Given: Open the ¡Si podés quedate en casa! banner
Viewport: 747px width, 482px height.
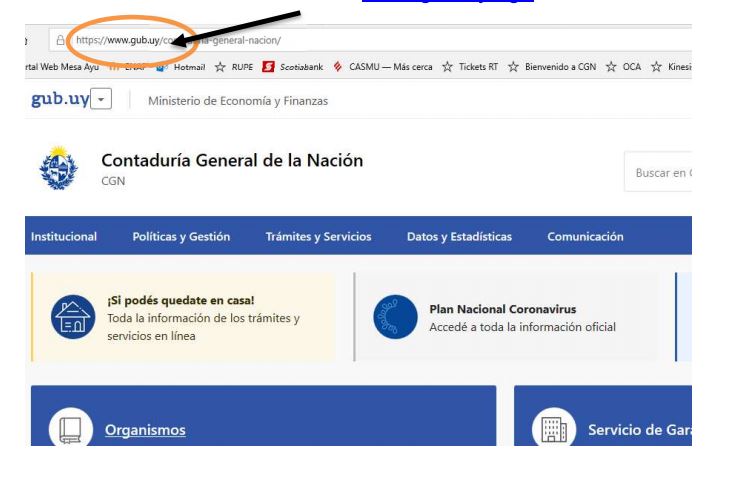Looking at the screenshot, I should pos(183,317).
